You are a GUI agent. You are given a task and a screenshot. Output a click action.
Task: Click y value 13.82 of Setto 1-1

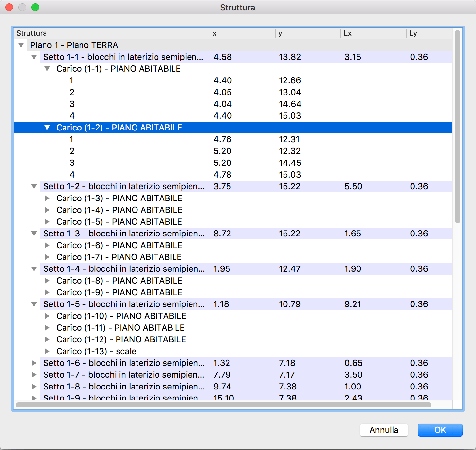290,57
